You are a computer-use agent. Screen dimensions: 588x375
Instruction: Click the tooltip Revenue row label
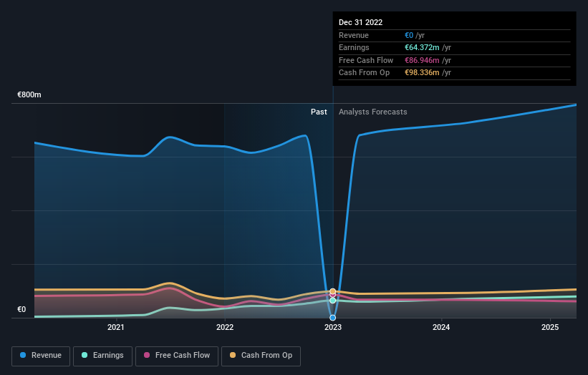[x=354, y=35]
